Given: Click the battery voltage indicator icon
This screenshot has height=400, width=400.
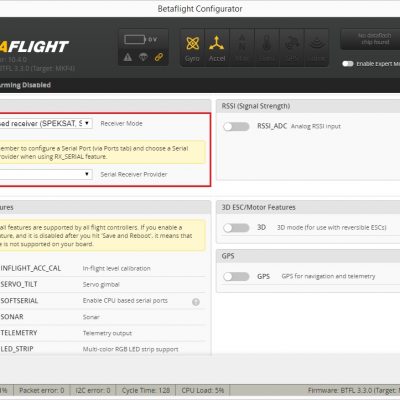Looking at the screenshot, I should tap(135, 40).
